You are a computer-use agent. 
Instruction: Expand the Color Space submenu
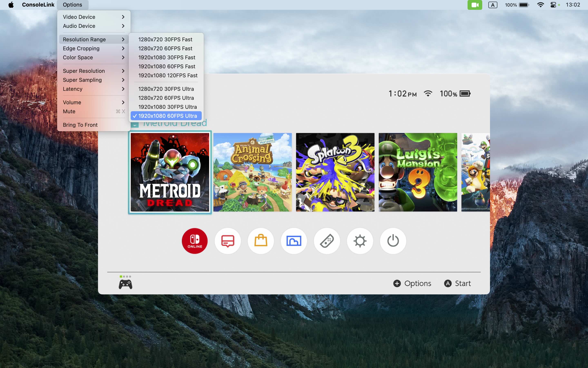[94, 57]
